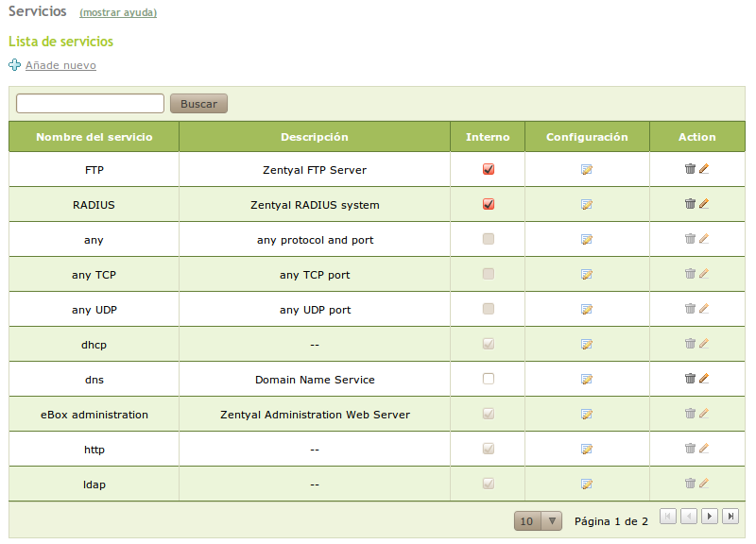Click 'Zentyal Administration Web Server' description
The image size is (756, 544).
[x=315, y=415]
